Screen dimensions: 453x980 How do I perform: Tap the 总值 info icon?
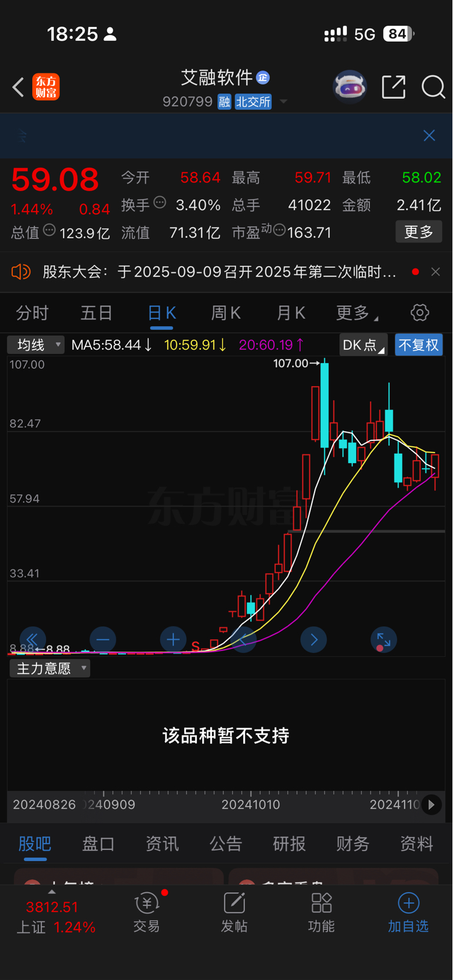(x=49, y=230)
